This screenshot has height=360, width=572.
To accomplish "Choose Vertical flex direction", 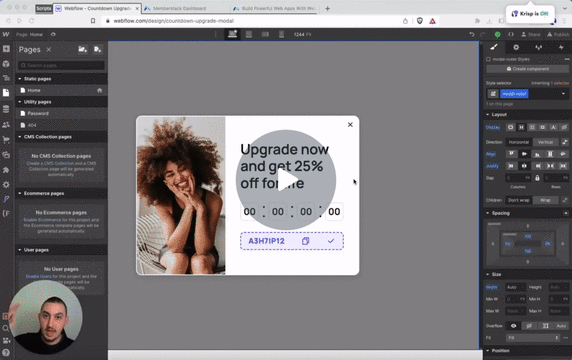I will pos(545,142).
